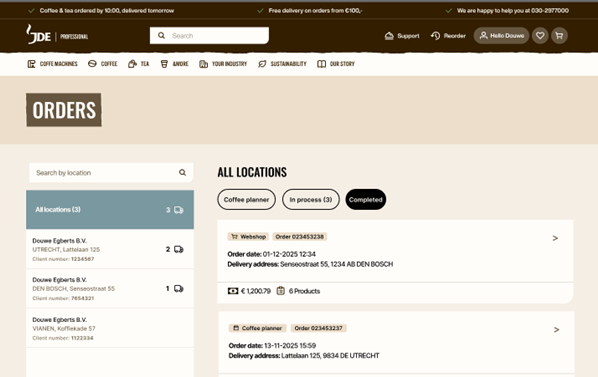Viewport: 598px width, 377px height.
Task: Click the Order 023453238 label
Action: [299, 237]
